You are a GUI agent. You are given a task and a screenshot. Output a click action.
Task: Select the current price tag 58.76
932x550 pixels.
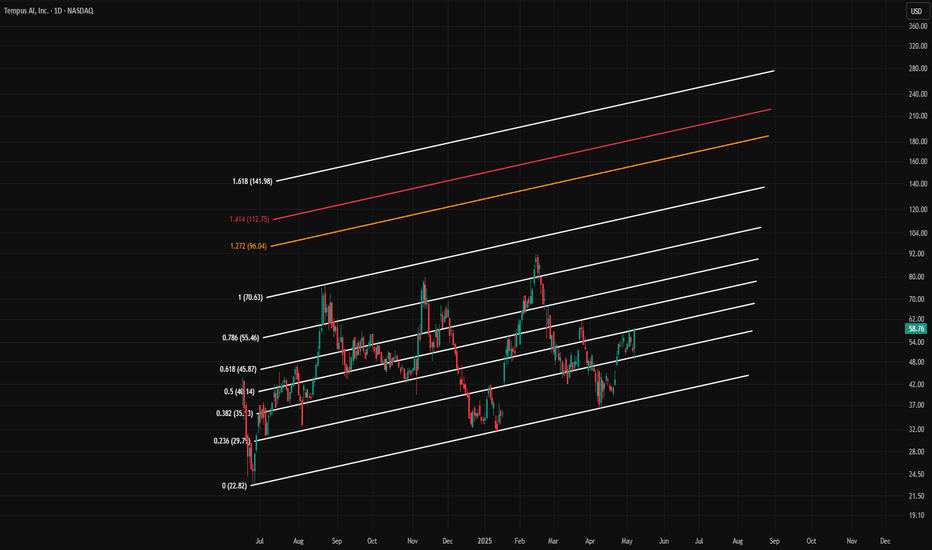coord(916,329)
